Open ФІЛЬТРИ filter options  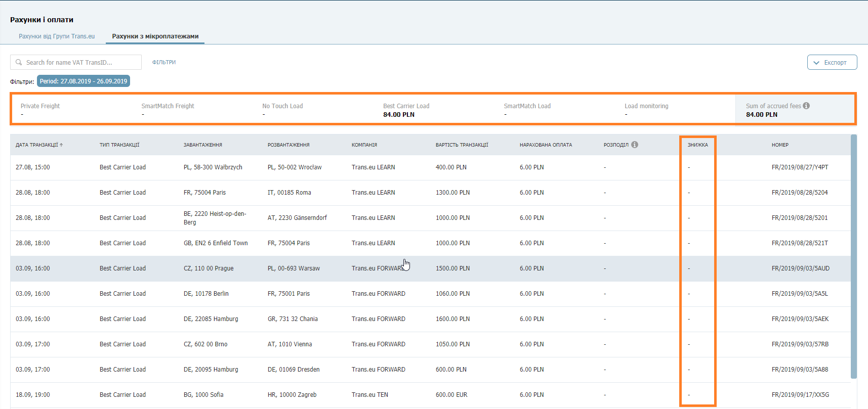point(164,62)
